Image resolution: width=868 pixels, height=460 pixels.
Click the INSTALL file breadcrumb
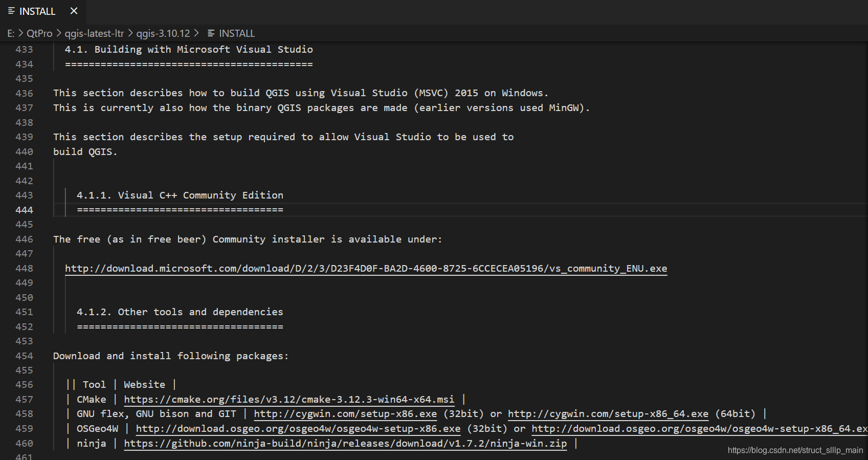(x=237, y=33)
